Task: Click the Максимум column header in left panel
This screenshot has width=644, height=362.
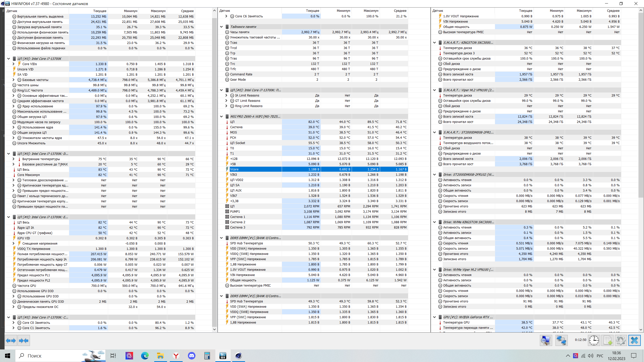Action: 158,11
